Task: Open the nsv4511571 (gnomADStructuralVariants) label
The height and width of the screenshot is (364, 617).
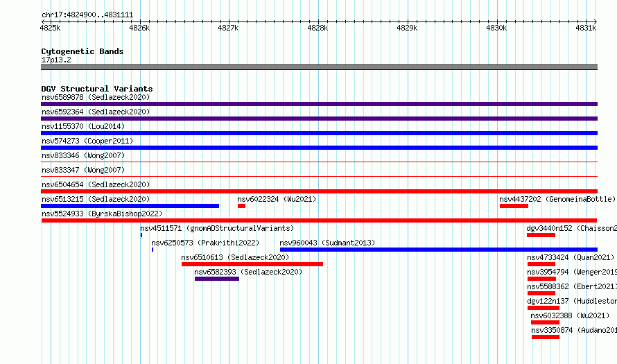Action: click(x=217, y=228)
